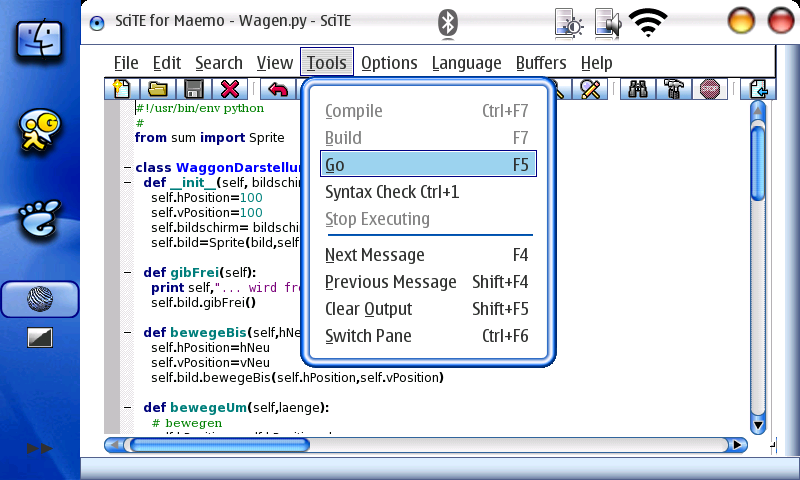This screenshot has height=480, width=800.
Task: Click the small gradient square sidebar icon
Action: click(40, 338)
